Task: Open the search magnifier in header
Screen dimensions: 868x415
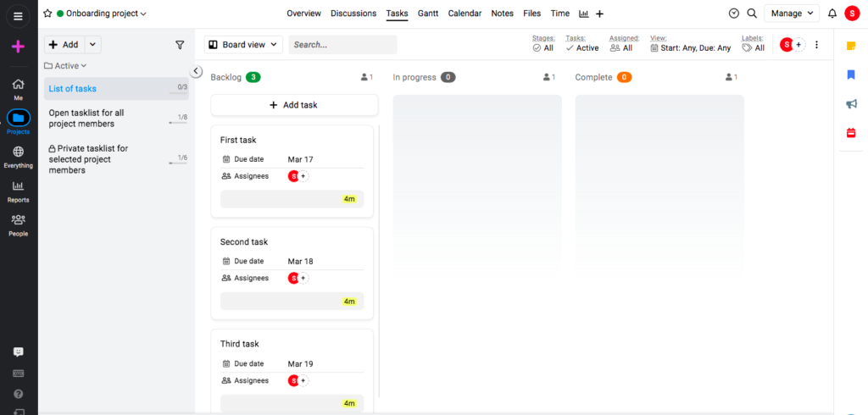Action: (752, 14)
